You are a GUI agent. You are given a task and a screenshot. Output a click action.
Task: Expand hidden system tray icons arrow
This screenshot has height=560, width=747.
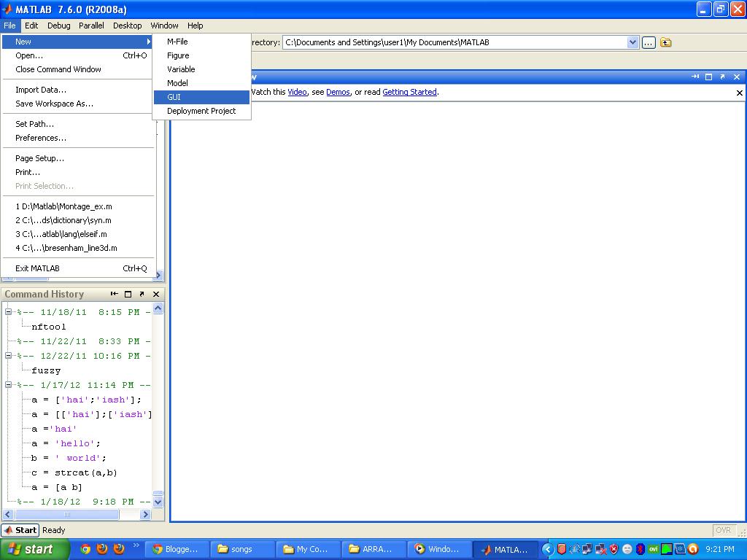coord(548,550)
